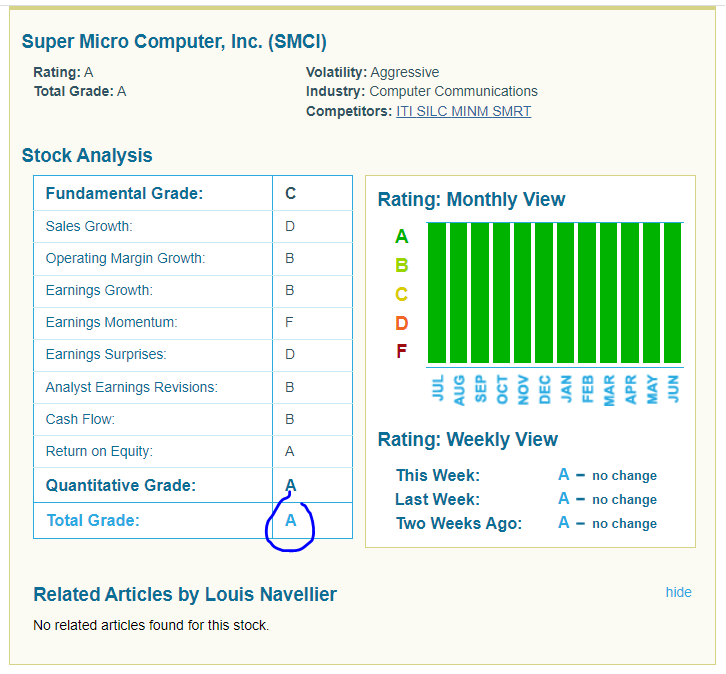Viewport: 726px width, 674px height.
Task: Click the DEC month label
Action: [x=544, y=389]
